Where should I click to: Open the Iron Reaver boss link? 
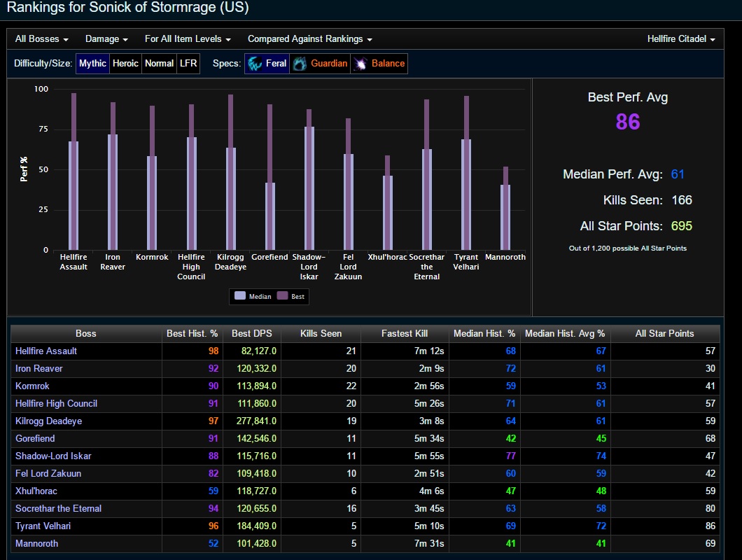38,368
